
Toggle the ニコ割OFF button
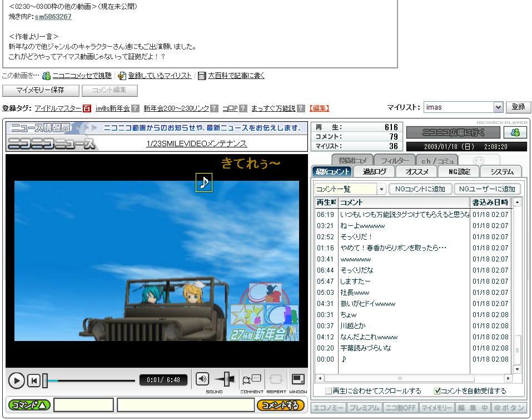pos(400,408)
